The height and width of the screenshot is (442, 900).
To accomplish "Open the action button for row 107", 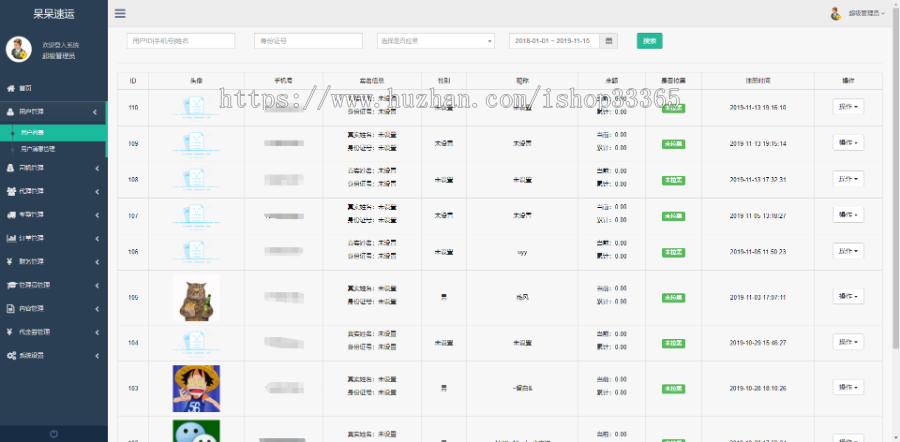I will (848, 215).
